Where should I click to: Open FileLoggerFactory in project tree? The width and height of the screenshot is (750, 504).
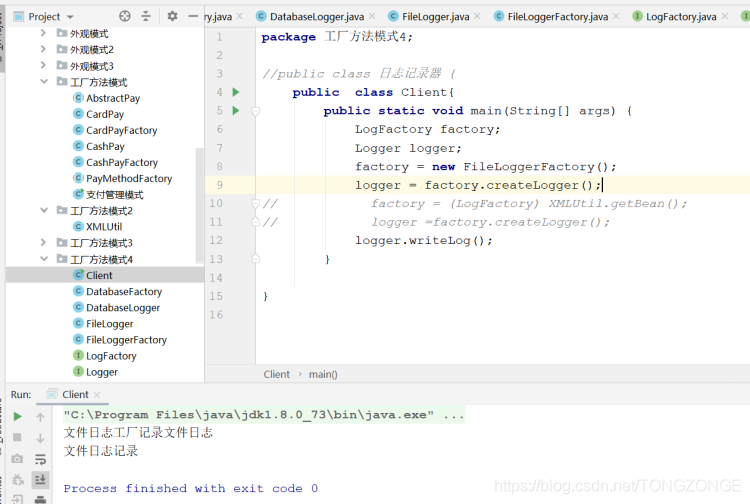click(x=126, y=340)
